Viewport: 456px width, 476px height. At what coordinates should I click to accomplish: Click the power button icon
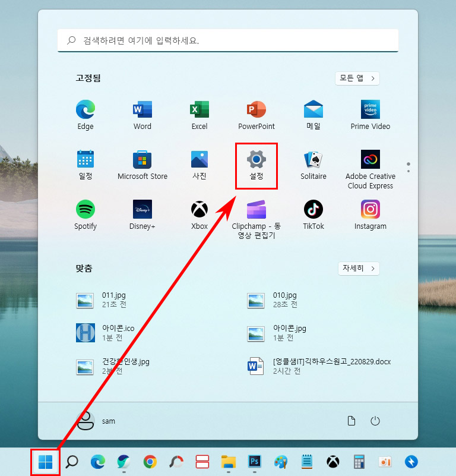tap(375, 421)
